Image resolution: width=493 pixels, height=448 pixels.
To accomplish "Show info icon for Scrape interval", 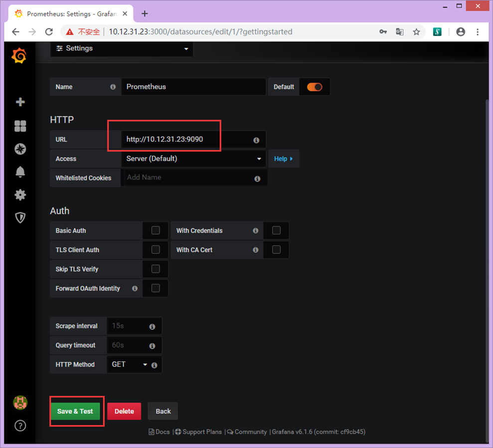I will [152, 327].
